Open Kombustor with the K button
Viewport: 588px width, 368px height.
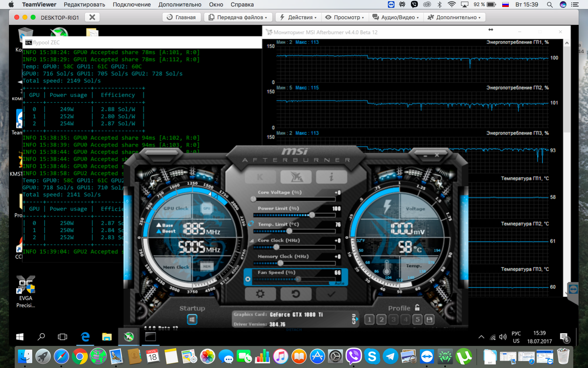pos(260,177)
